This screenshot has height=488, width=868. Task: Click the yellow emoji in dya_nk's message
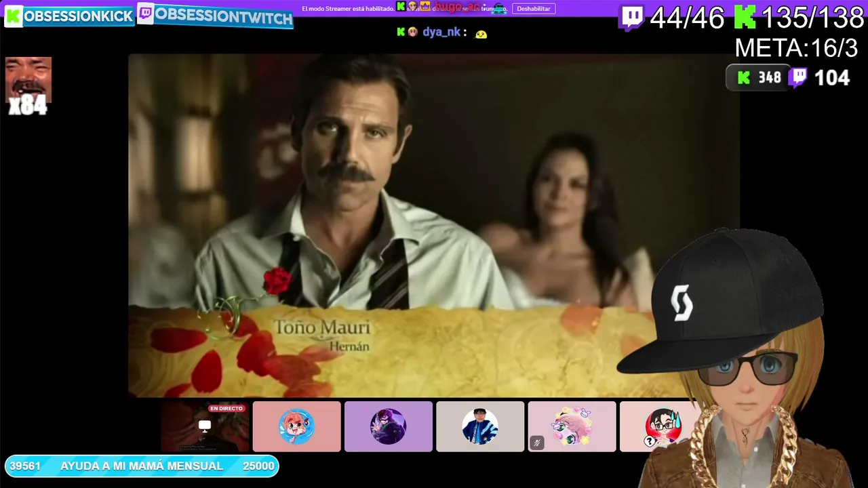point(481,34)
